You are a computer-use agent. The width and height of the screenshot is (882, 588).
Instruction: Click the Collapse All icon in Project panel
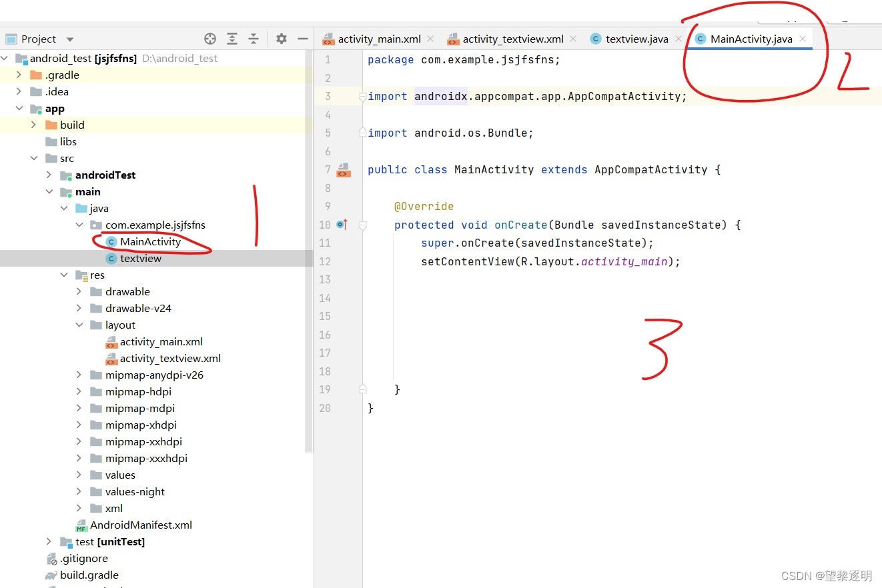coord(254,39)
